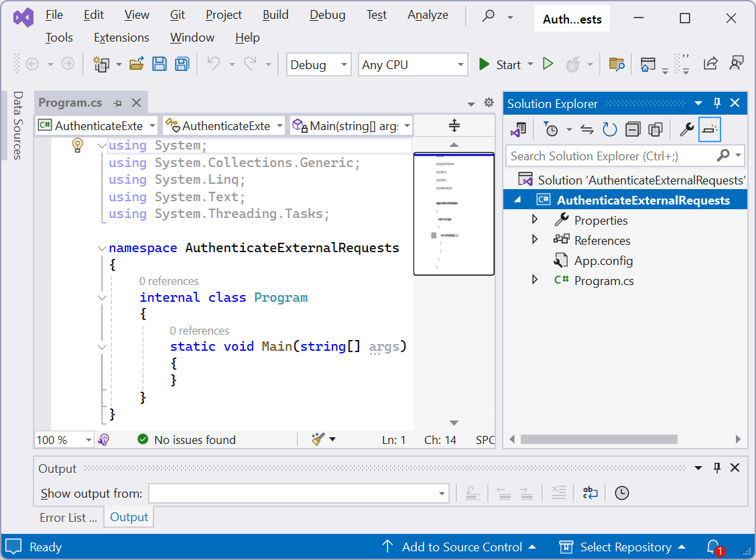The image size is (756, 560).
Task: Click the Feedback person icon
Action: (x=737, y=63)
